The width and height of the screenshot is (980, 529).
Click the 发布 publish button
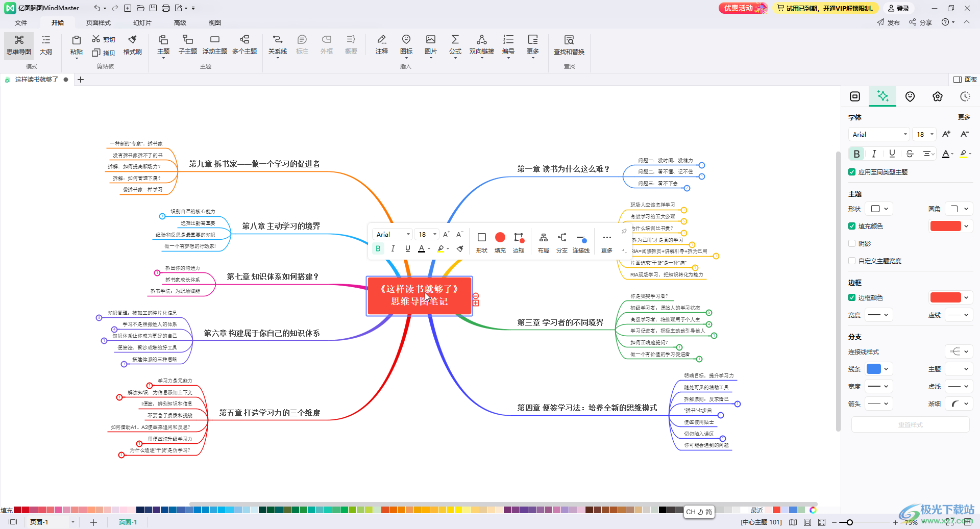(x=889, y=22)
